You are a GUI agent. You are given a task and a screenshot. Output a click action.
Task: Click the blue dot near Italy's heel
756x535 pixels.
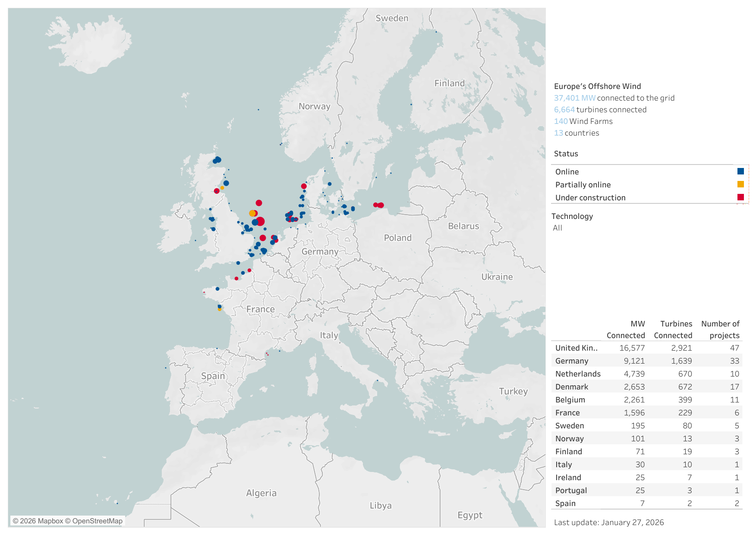[x=377, y=380]
